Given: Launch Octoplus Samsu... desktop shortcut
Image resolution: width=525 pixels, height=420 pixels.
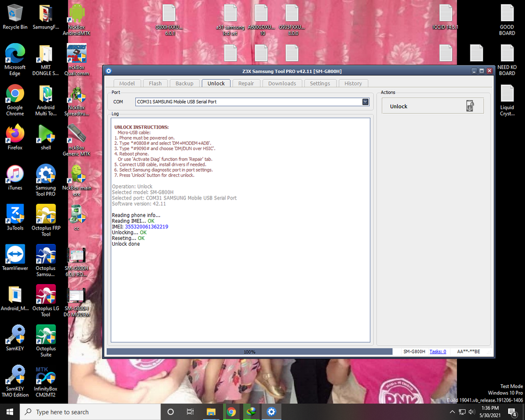Looking at the screenshot, I should click(46, 260).
